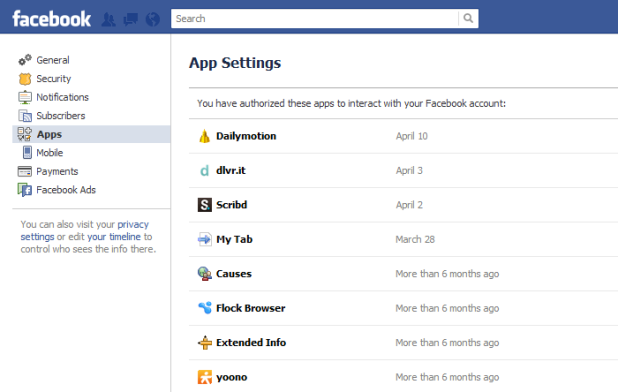The width and height of the screenshot is (618, 392).
Task: Open the friend requests icon in header
Action: coord(108,19)
